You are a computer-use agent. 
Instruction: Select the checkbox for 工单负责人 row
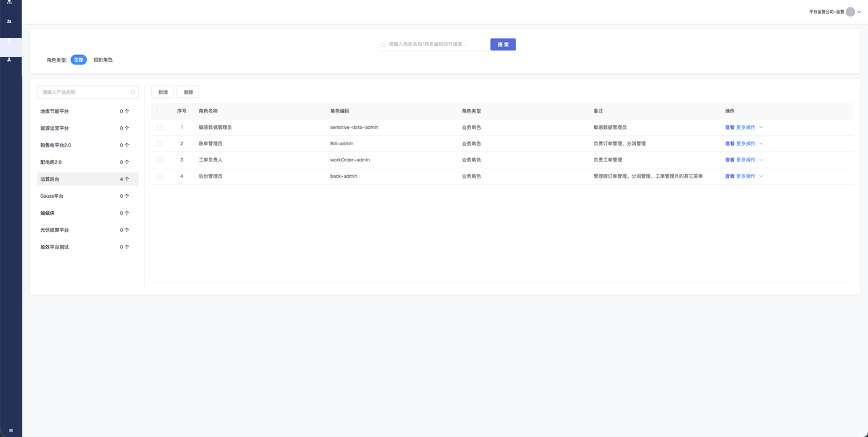click(x=160, y=159)
